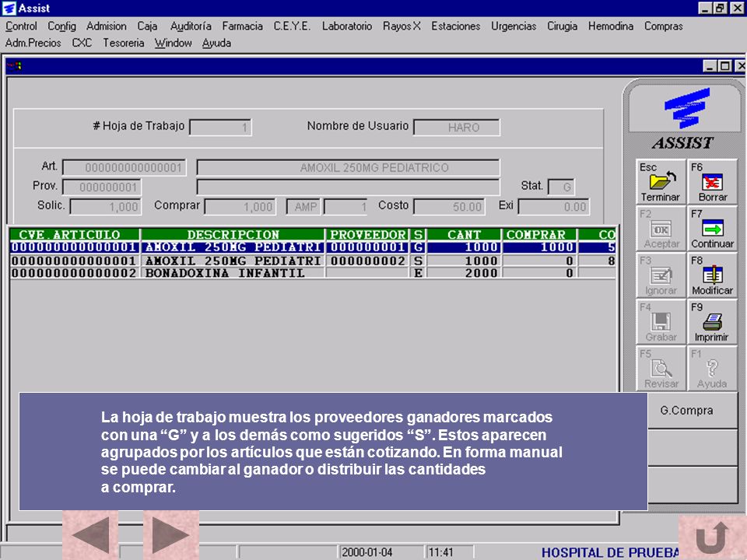Click the PROVEEDOR column header
Image resolution: width=747 pixels, height=560 pixels.
click(368, 235)
